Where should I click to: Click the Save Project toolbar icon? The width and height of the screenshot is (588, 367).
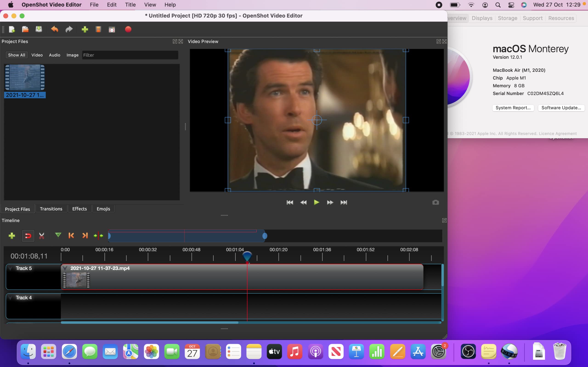point(39,29)
